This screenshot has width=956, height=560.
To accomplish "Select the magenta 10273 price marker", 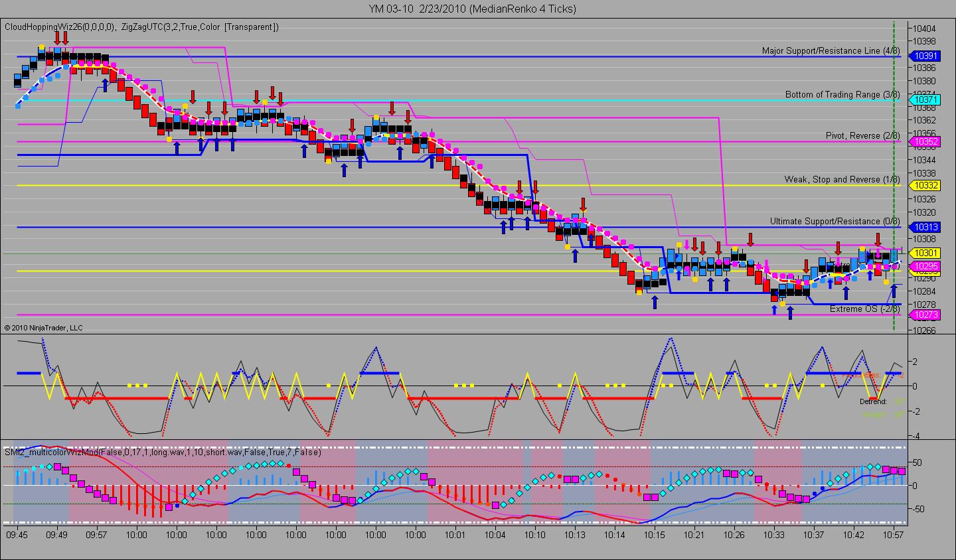I will tap(924, 315).
